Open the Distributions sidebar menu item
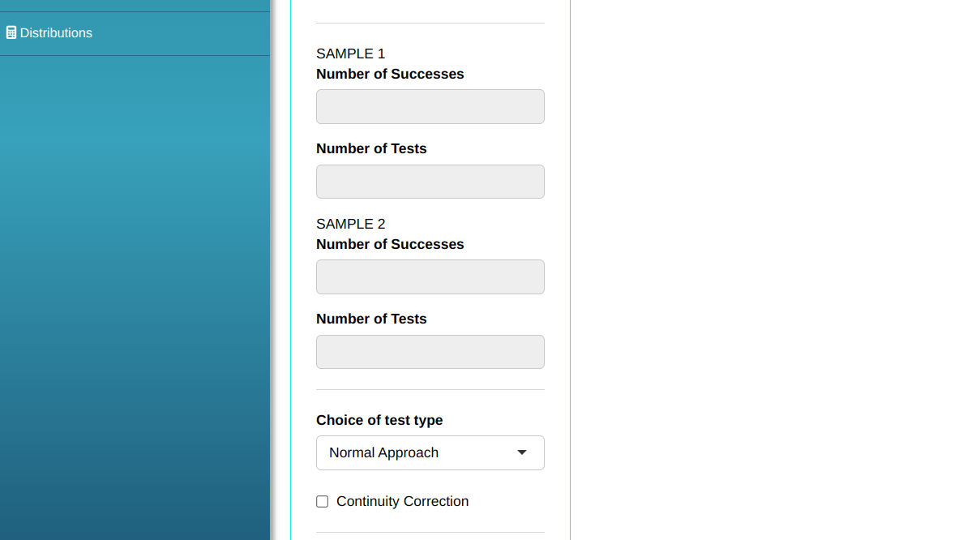This screenshot has height=540, width=980. point(56,33)
